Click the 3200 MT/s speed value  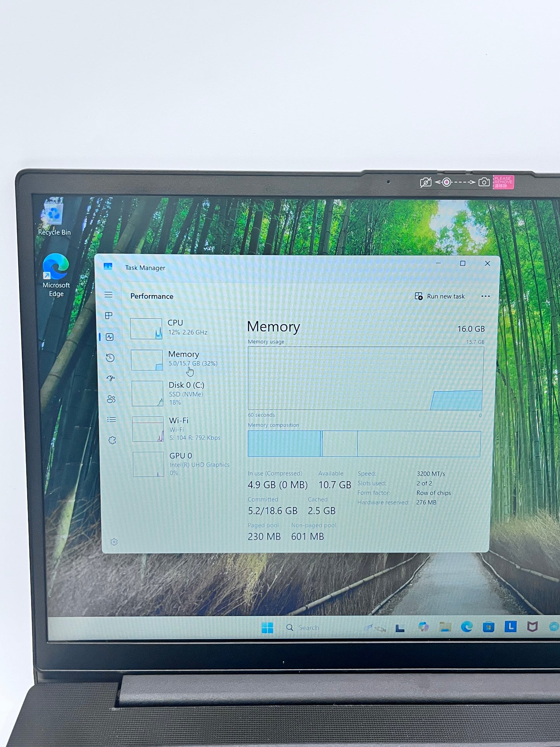(x=431, y=474)
